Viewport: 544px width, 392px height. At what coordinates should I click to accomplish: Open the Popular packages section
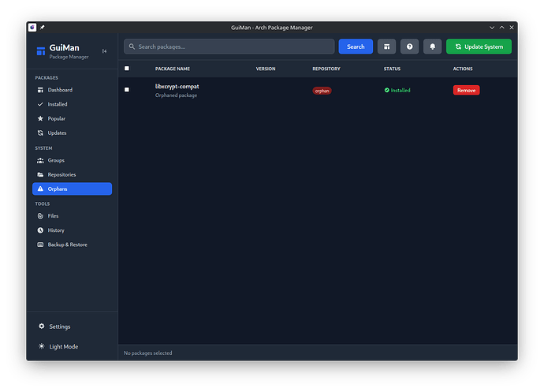click(56, 118)
